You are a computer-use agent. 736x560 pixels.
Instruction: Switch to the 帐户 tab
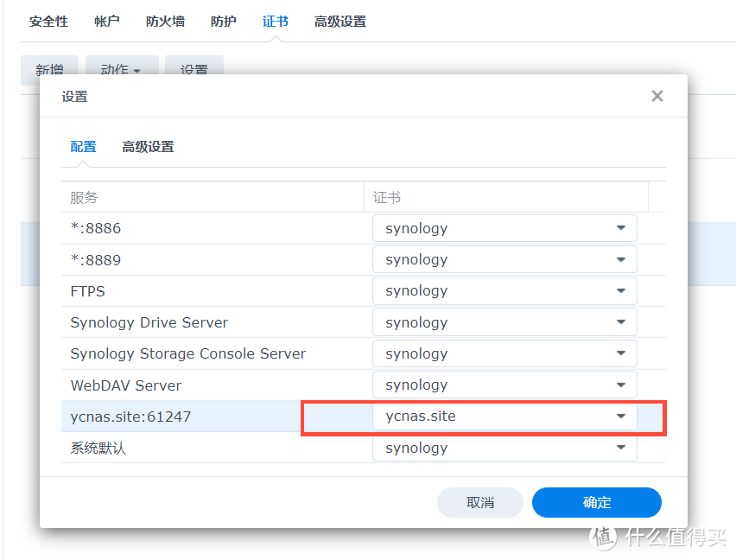tap(106, 22)
